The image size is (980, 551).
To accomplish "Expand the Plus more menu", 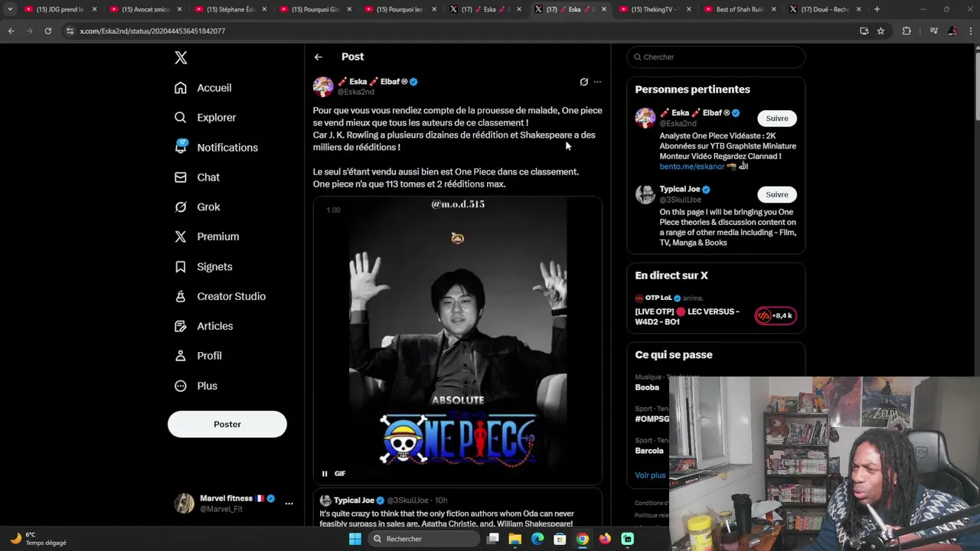I will tap(195, 386).
